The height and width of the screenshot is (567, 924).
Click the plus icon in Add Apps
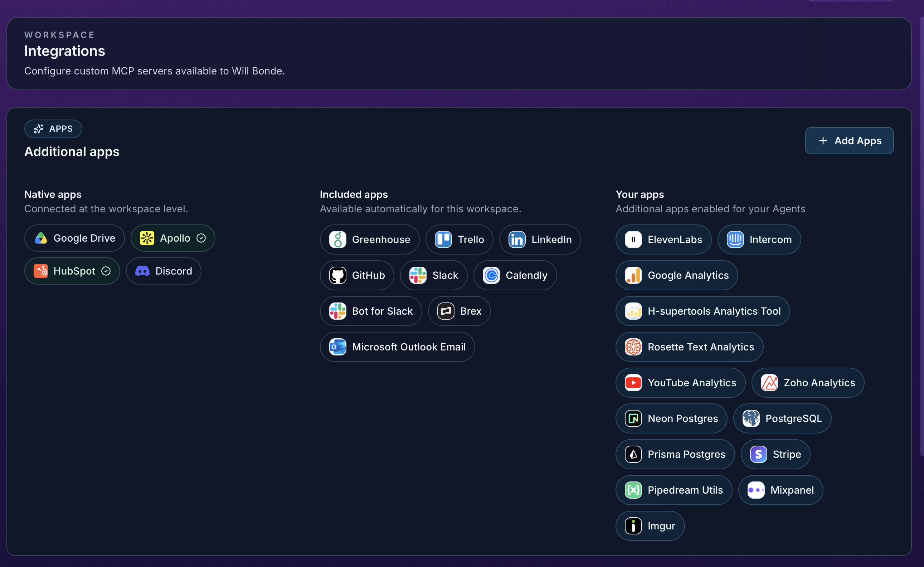(x=823, y=141)
